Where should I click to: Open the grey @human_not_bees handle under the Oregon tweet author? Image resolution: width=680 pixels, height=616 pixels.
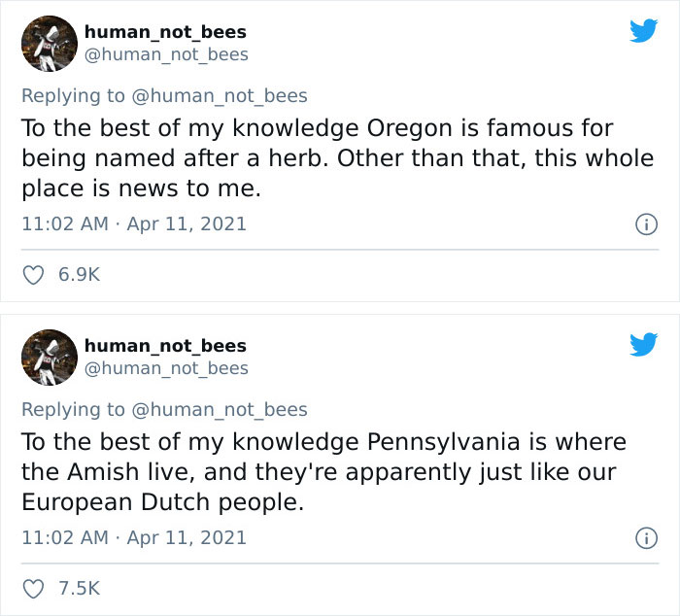pyautogui.click(x=166, y=54)
